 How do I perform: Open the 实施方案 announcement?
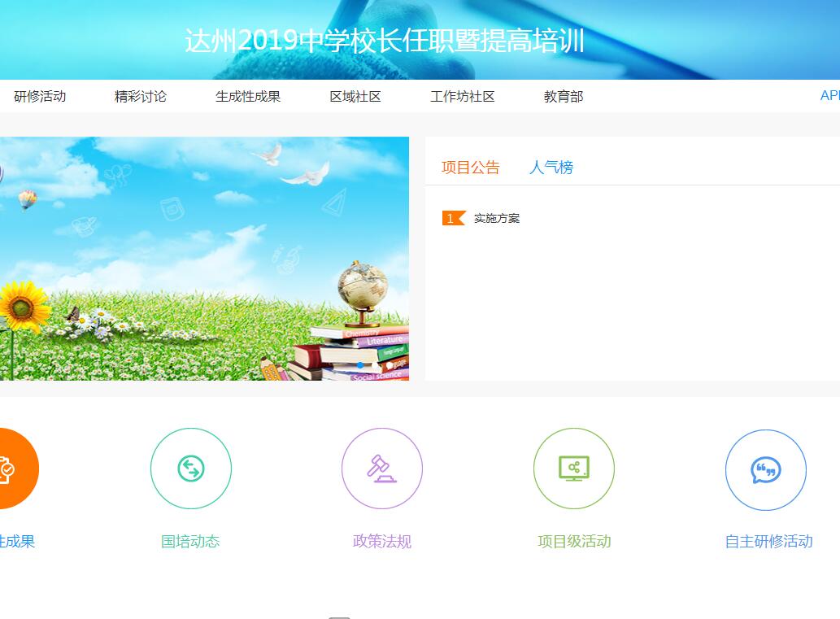pyautogui.click(x=497, y=218)
